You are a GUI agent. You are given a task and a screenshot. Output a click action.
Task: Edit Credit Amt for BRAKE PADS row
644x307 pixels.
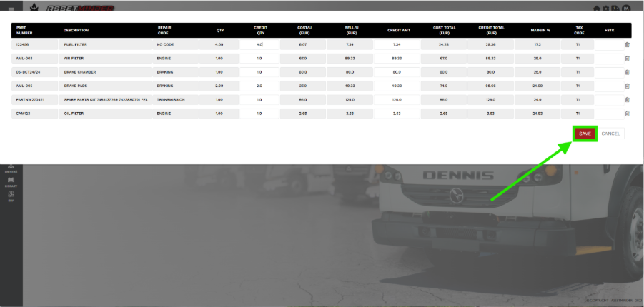pyautogui.click(x=397, y=86)
